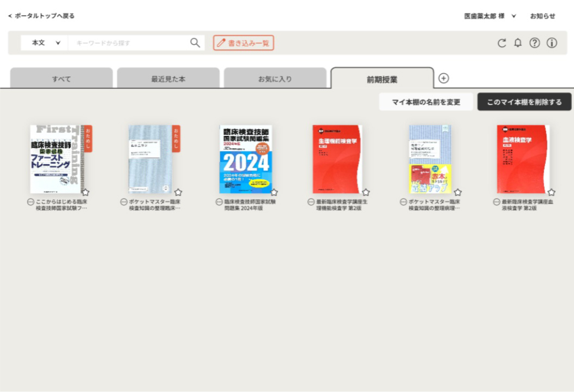The height and width of the screenshot is (392, 574).
Task: Click the 書き込み一覧 button
Action: click(x=243, y=43)
